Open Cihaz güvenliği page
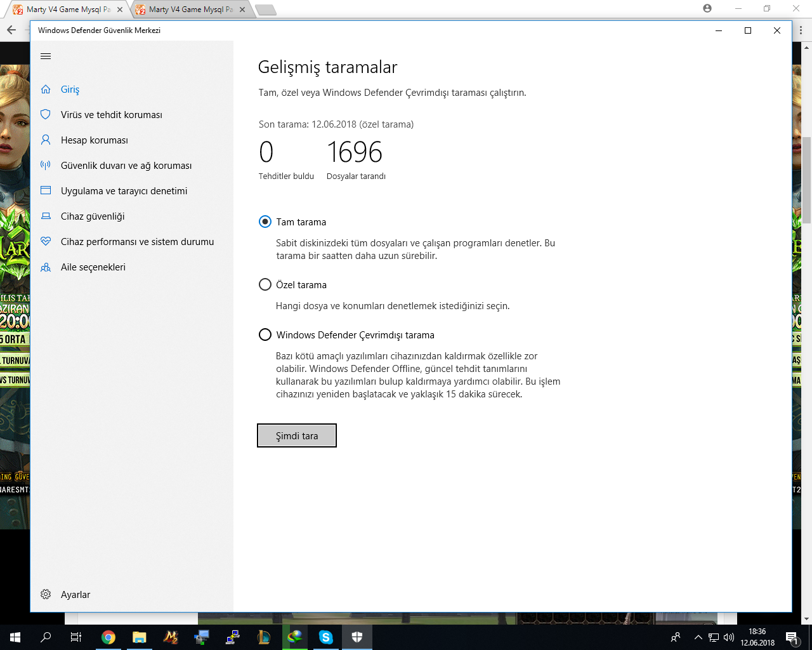 [x=132, y=216]
